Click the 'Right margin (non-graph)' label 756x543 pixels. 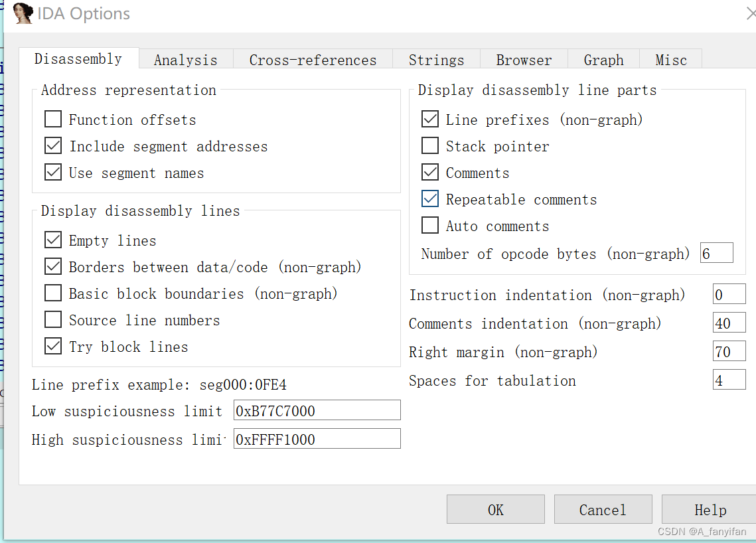pos(503,352)
